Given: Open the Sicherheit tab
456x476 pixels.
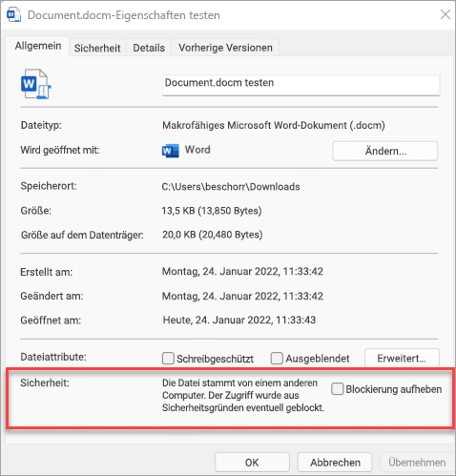Looking at the screenshot, I should pos(97,48).
